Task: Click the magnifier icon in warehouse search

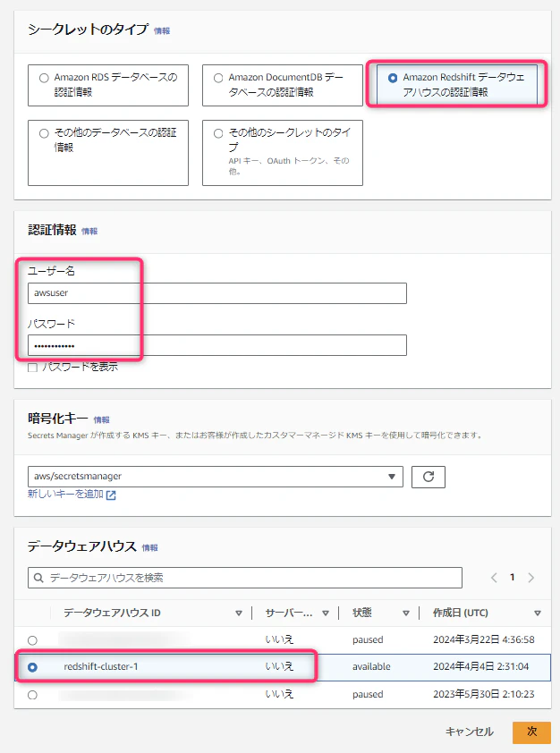Action: (38, 578)
